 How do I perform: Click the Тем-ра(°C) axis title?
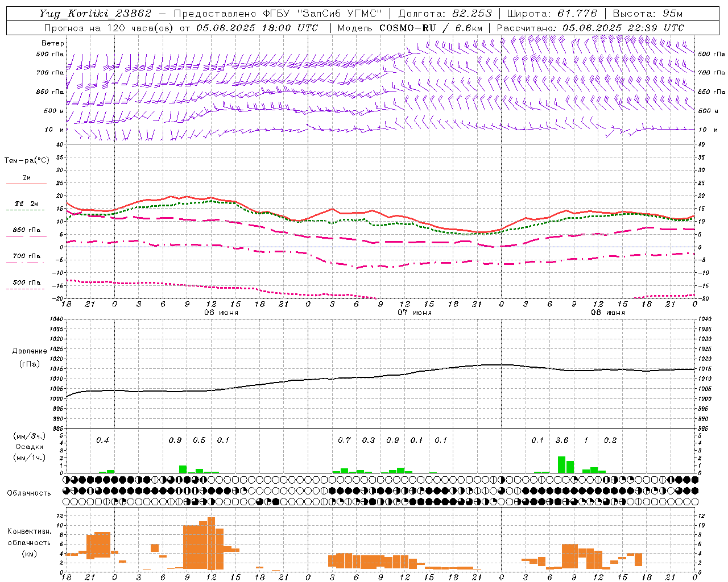click(x=27, y=161)
